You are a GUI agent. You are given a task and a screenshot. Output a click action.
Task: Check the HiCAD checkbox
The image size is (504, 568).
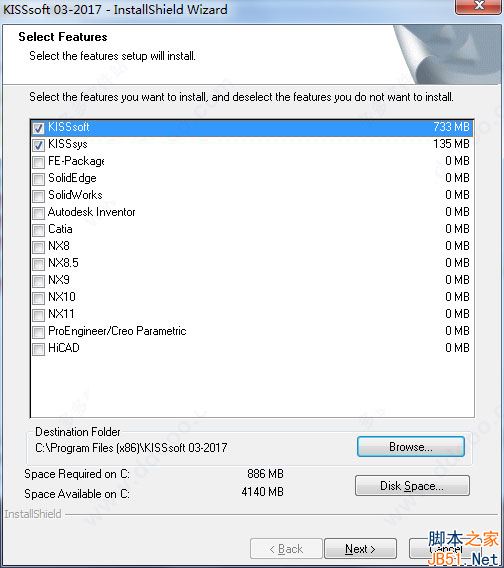point(38,349)
